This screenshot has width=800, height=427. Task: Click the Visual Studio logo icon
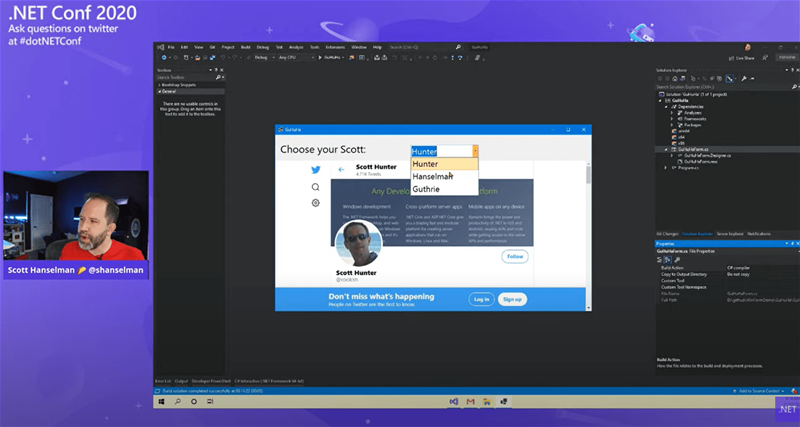(x=161, y=47)
